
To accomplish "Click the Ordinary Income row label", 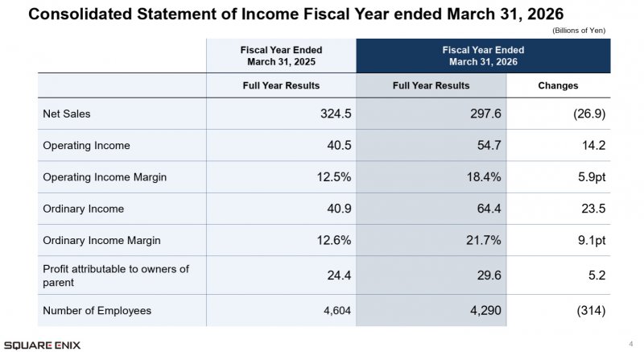I will point(84,209).
